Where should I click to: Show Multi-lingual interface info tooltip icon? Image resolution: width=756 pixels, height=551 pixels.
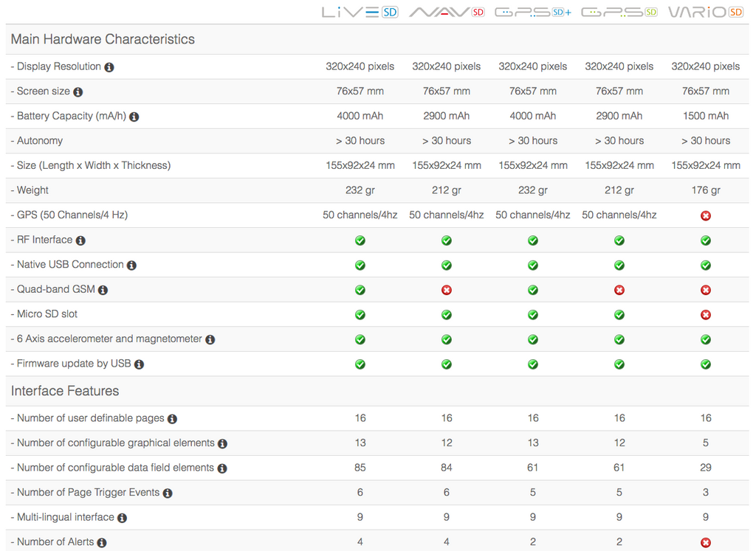tap(122, 518)
